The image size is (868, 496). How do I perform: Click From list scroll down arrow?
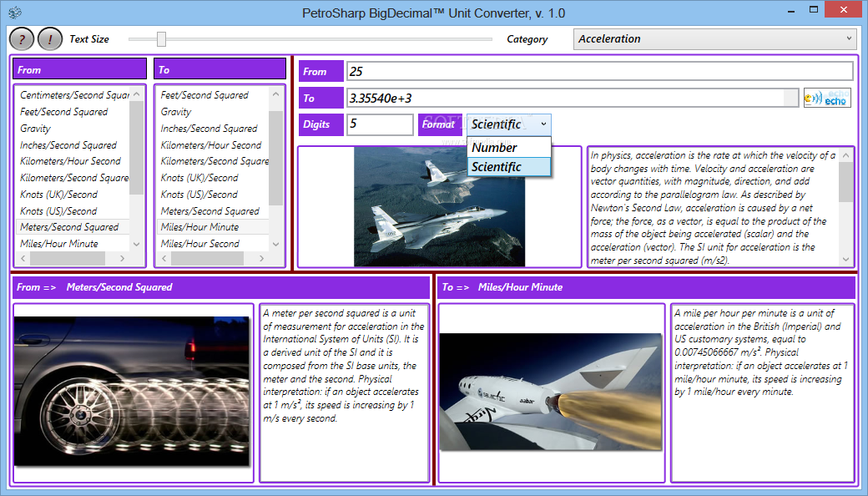point(136,244)
